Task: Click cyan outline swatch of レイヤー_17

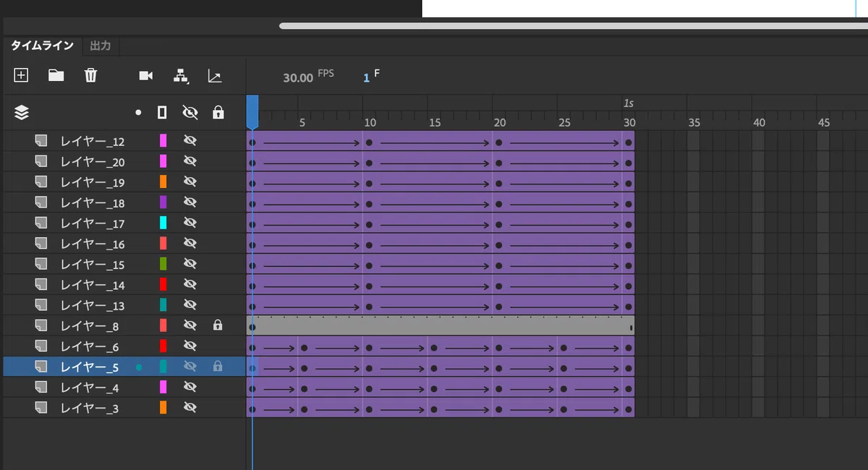Action: coord(163,222)
